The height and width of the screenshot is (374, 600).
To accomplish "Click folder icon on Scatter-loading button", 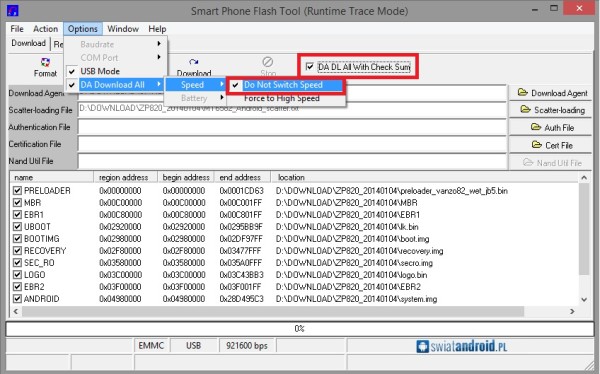I will (525, 109).
